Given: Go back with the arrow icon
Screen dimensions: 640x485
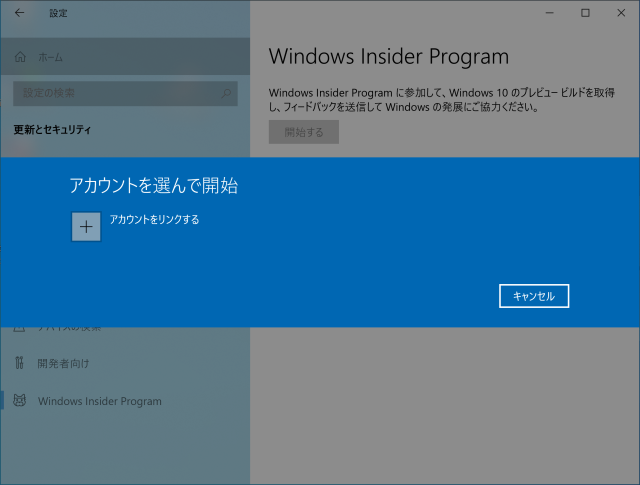Looking at the screenshot, I should [19, 13].
